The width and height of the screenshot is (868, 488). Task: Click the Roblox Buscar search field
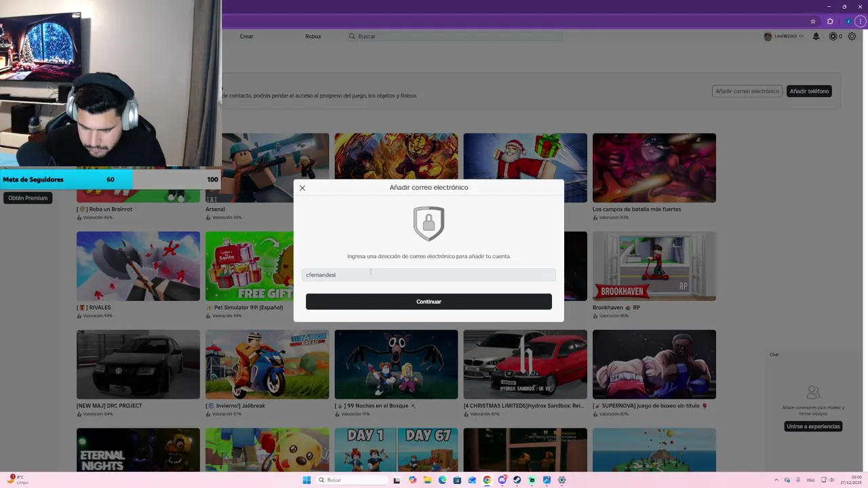pyautogui.click(x=454, y=37)
